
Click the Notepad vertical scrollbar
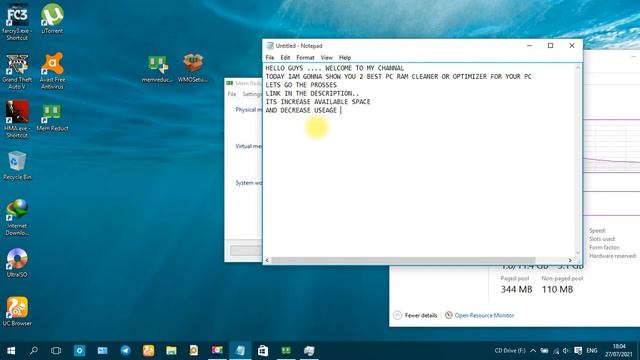tap(578, 160)
